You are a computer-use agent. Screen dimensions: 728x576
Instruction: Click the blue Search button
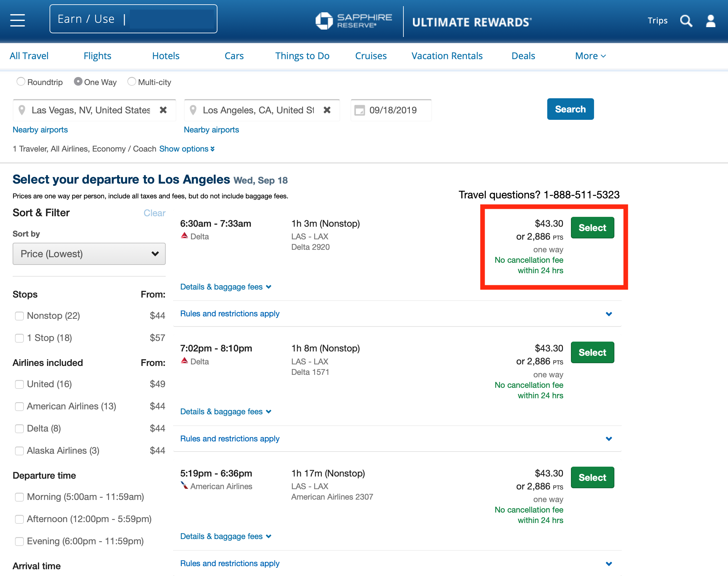pos(570,109)
